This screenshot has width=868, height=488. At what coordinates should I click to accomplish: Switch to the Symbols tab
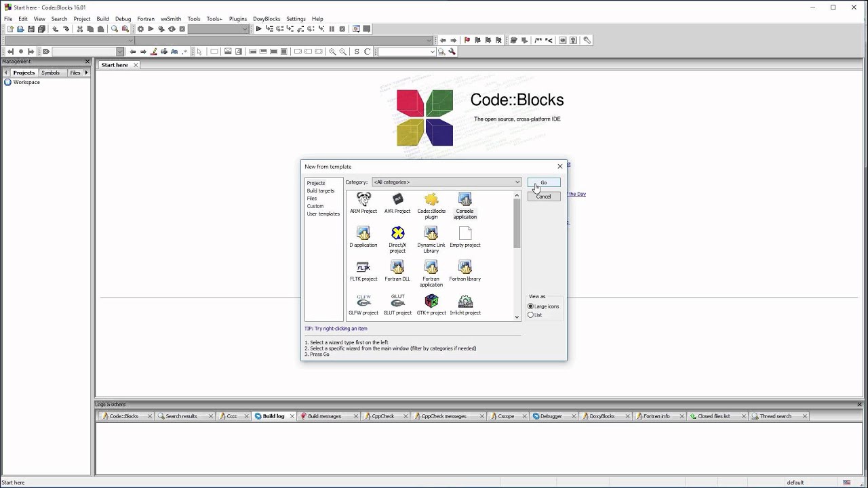coord(50,73)
